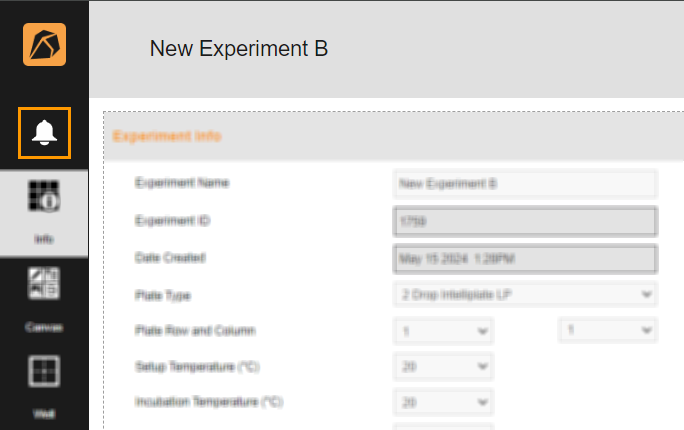
Task: Select the Info grid icon in sidebar
Action: point(44,196)
